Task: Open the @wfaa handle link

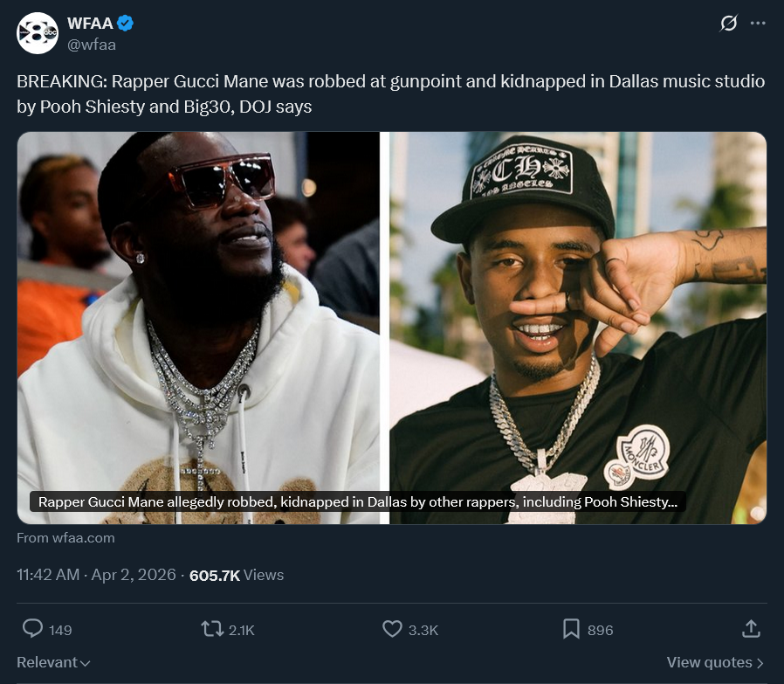Action: click(92, 45)
